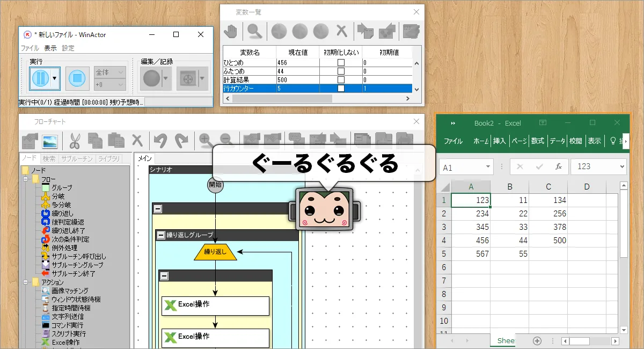Screen dimensions: 644x349
Task: Toggle 初期化しない checkbox for ふたつめ
Action: point(341,71)
